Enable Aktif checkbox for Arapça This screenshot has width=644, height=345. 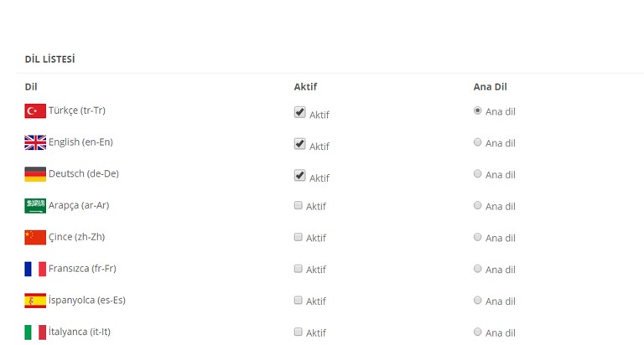[299, 205]
